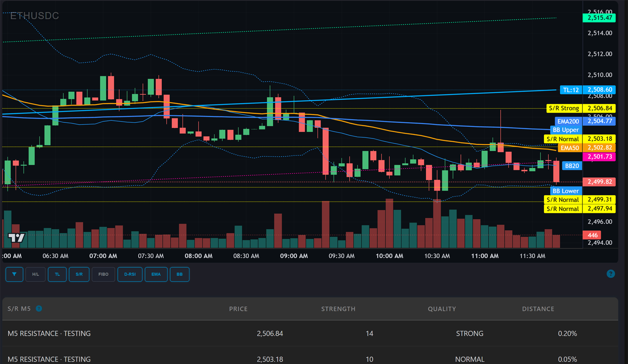Open the help icon right of indicator buttons
This screenshot has height=364, width=628.
point(611,274)
